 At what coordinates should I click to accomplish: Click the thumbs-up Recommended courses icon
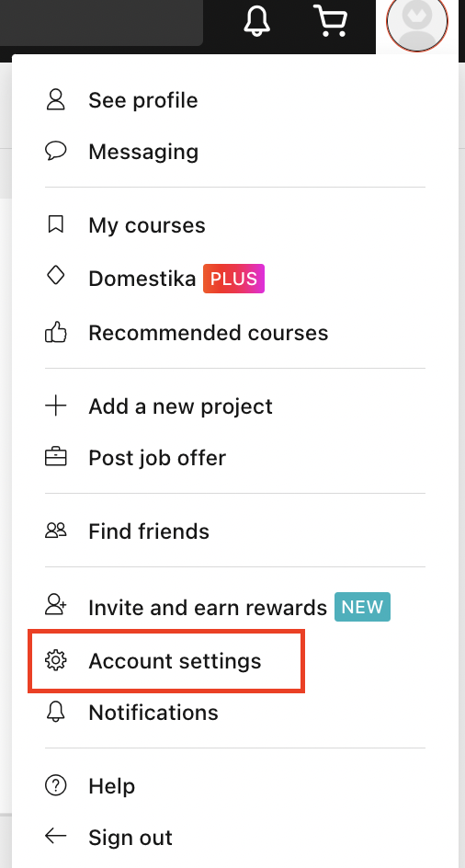tap(55, 333)
